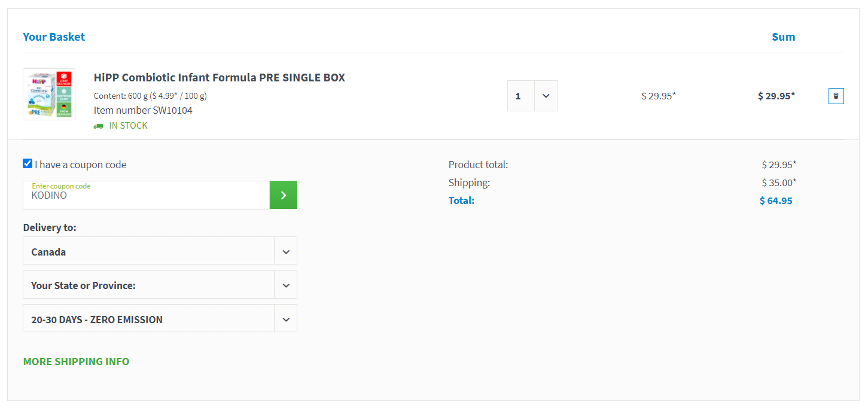Remove item with the trash icon
This screenshot has width=868, height=410.
(836, 96)
